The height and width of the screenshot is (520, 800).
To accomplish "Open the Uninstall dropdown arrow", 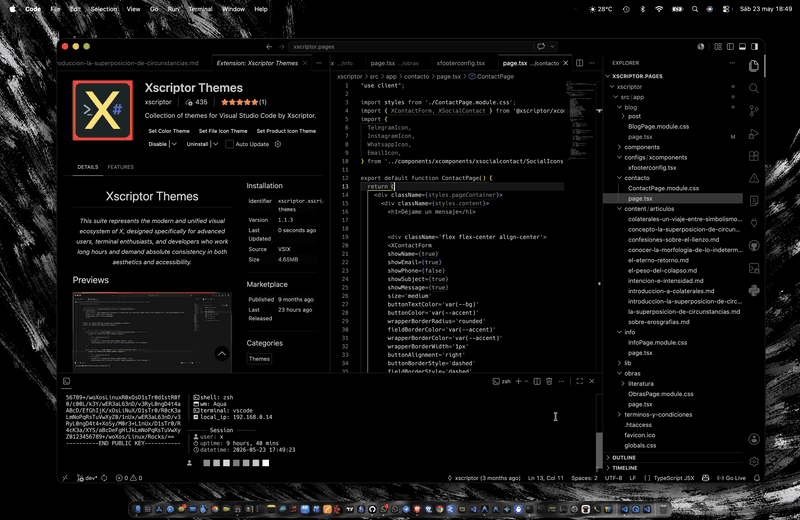I will [215, 144].
